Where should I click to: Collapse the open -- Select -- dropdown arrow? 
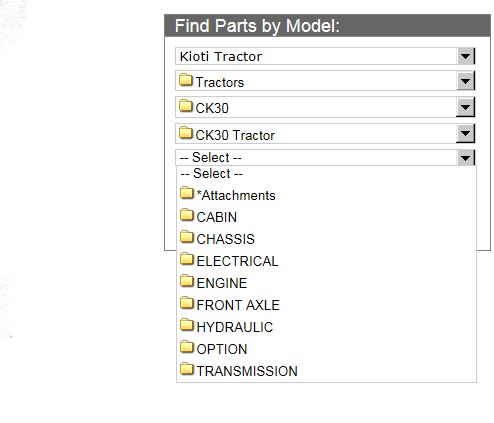click(x=466, y=157)
